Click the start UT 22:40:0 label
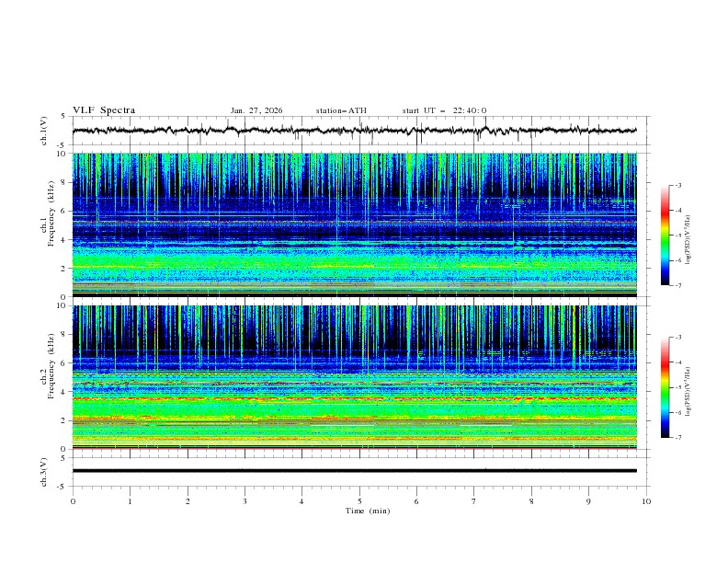The width and height of the screenshot is (728, 563). click(444, 110)
